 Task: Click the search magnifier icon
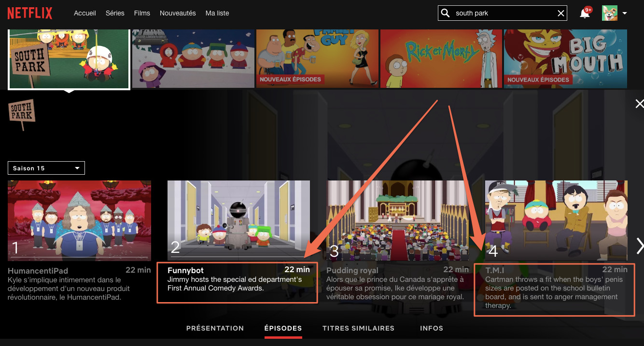point(446,13)
